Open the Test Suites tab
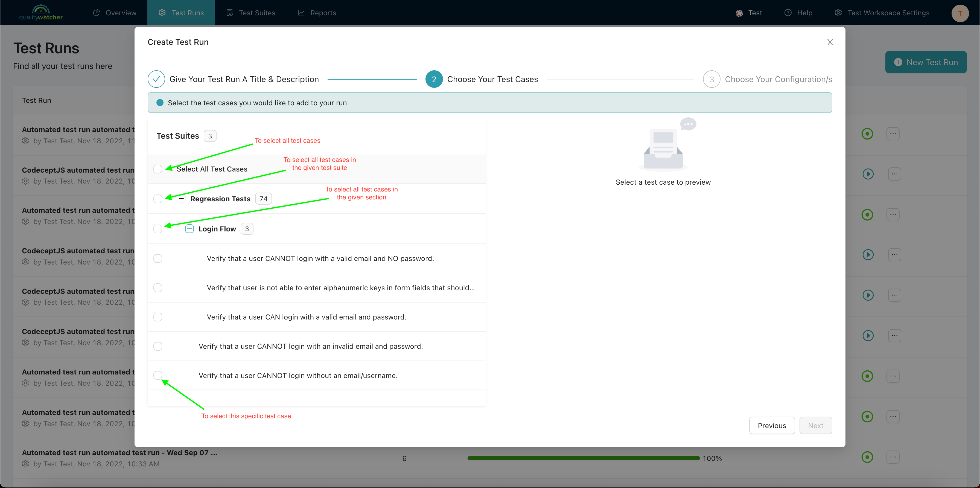Image resolution: width=980 pixels, height=488 pixels. pyautogui.click(x=251, y=13)
